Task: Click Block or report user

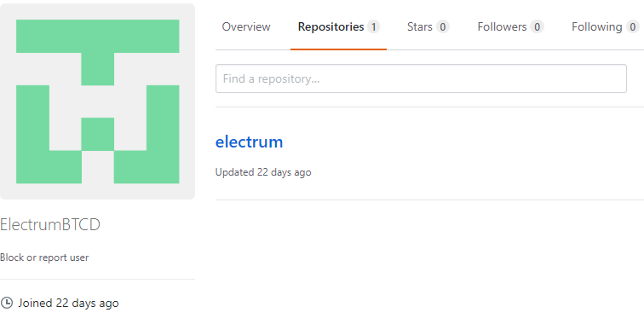Action: pos(44,257)
